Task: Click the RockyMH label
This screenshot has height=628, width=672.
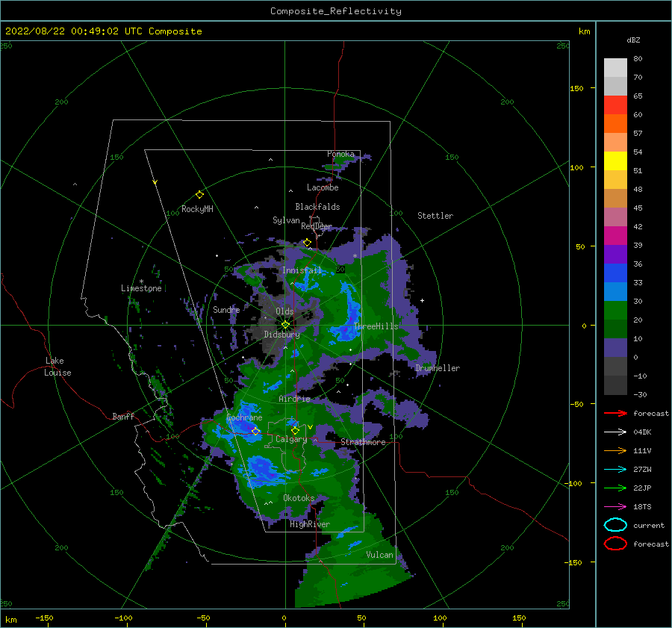Action: click(x=197, y=209)
